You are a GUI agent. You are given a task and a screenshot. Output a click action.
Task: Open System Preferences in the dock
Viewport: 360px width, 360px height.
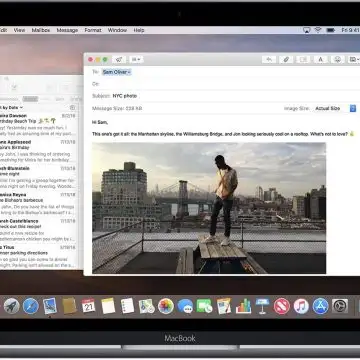coord(340,306)
